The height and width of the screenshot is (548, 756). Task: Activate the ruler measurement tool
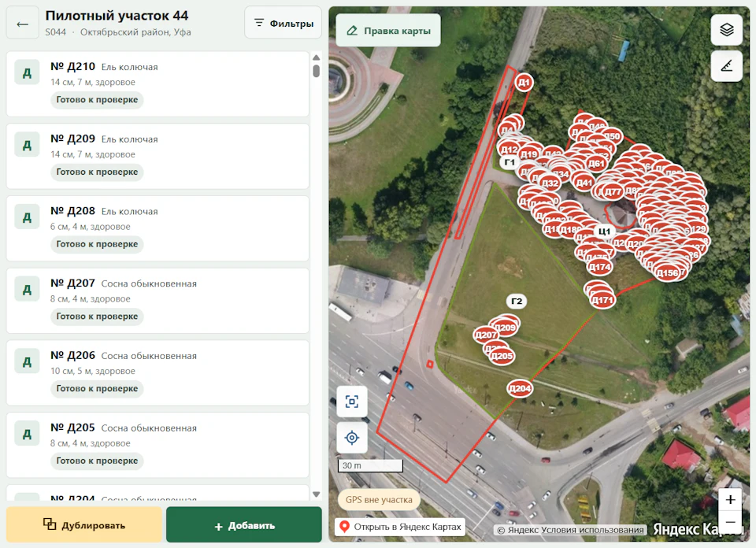727,65
